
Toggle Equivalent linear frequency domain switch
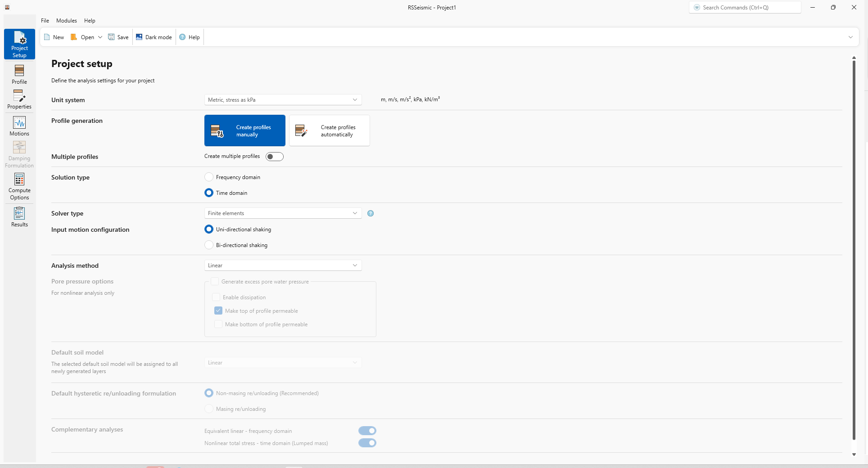367,431
